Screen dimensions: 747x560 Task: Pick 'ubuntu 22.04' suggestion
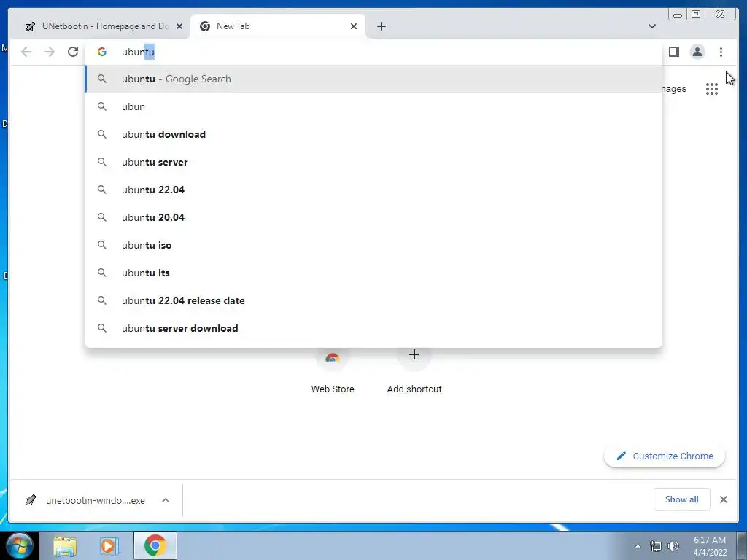[373, 190]
